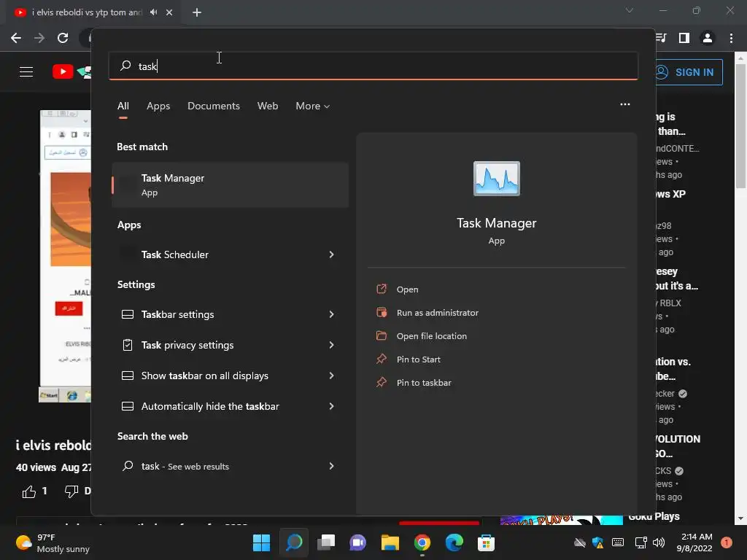The height and width of the screenshot is (560, 747).
Task: Expand Show taskbar on all displays chevron
Action: tap(332, 376)
